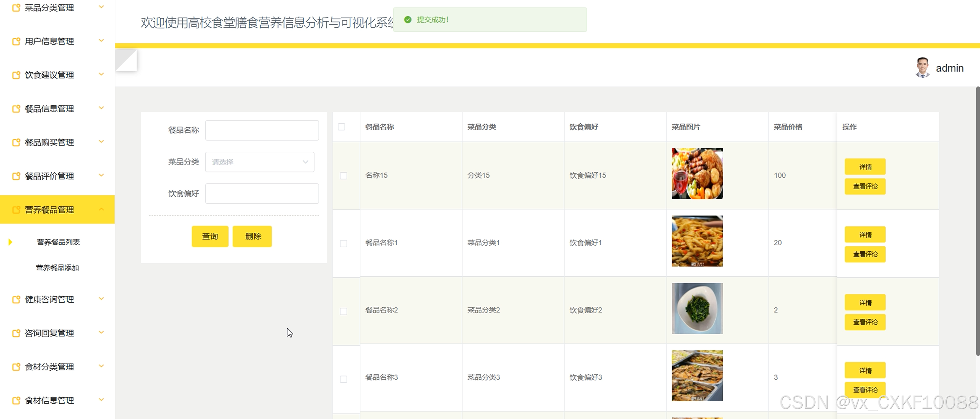Viewport: 980px width, 419px height.
Task: Focus the 餐品名称 search input field
Action: click(x=262, y=130)
